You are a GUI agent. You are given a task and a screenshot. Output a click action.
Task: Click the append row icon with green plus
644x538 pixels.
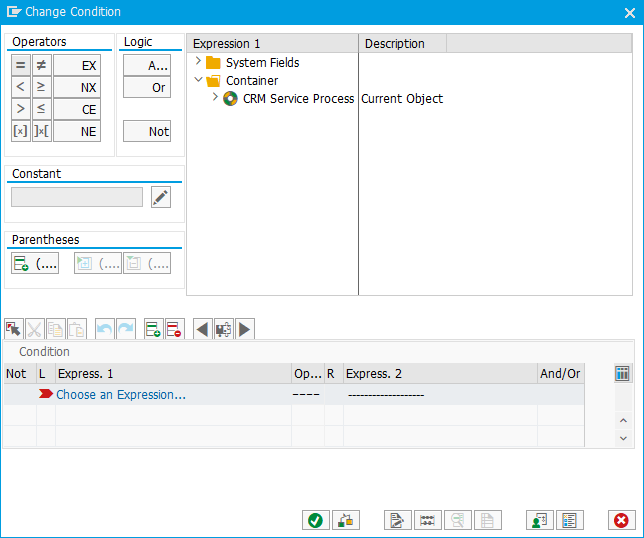153,329
